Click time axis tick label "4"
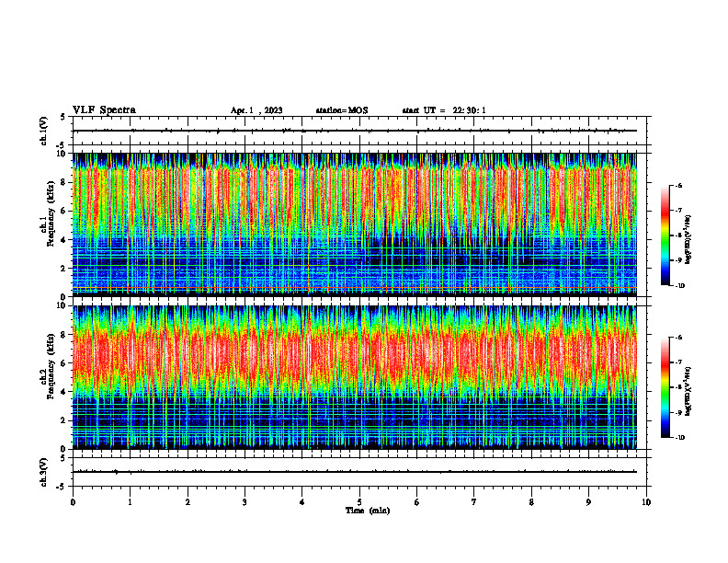The height and width of the screenshot is (563, 728). (302, 502)
